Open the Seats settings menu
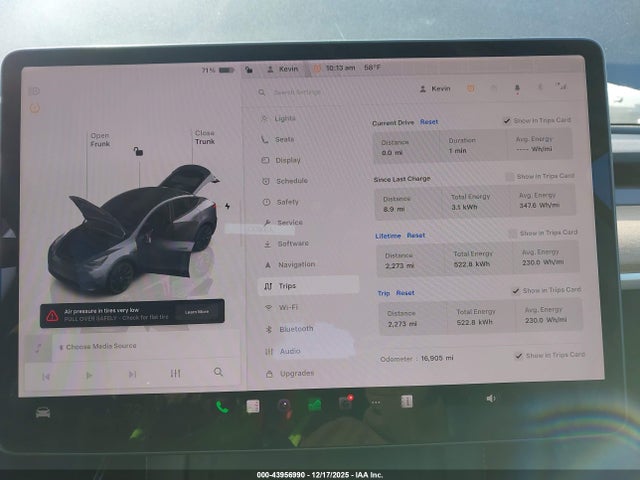Image resolution: width=640 pixels, height=480 pixels. tap(277, 140)
